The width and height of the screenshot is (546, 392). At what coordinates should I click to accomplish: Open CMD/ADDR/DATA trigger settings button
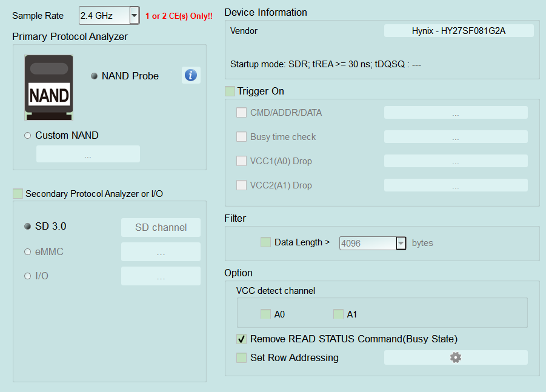click(456, 113)
